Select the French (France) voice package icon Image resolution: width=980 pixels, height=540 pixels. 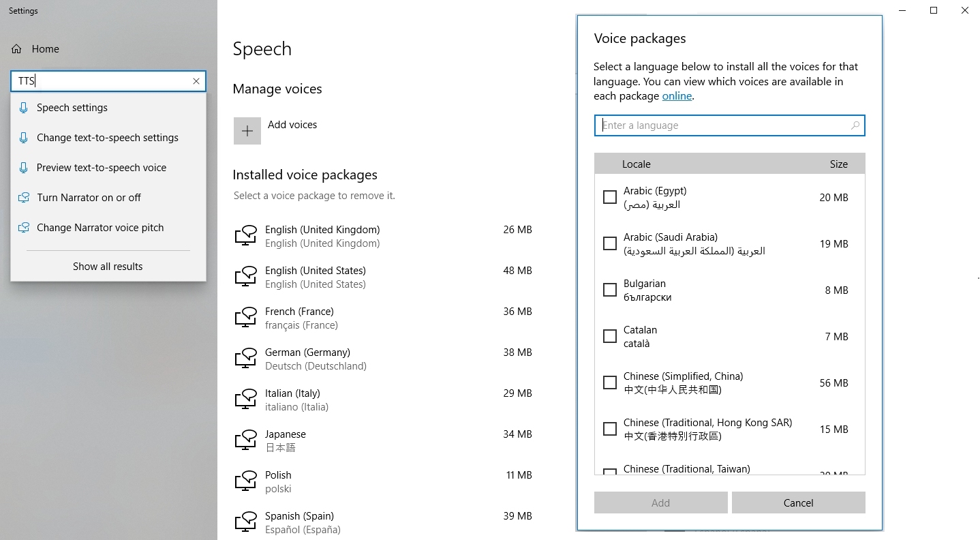245,318
